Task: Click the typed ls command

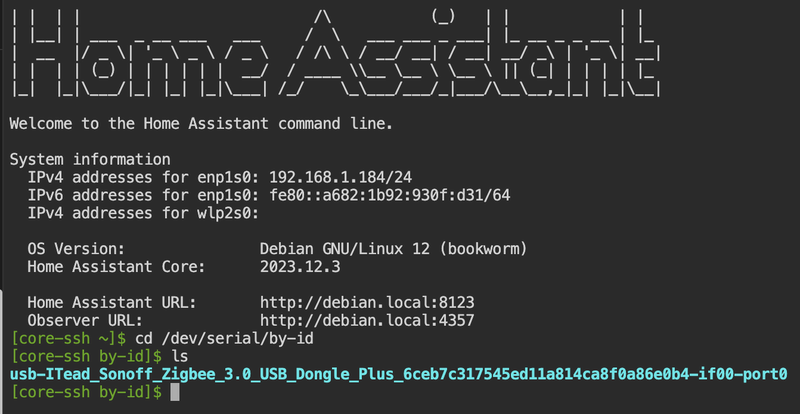Action: pyautogui.click(x=181, y=356)
